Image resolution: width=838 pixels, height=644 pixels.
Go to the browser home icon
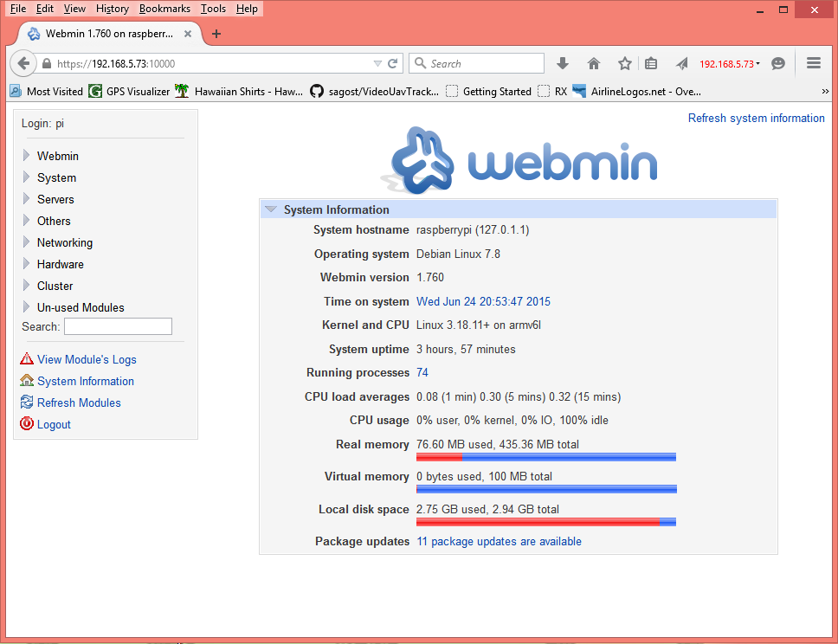pos(594,63)
